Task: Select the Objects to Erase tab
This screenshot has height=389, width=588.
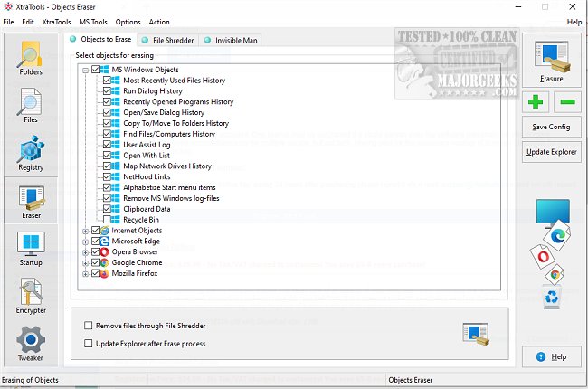Action: 100,39
